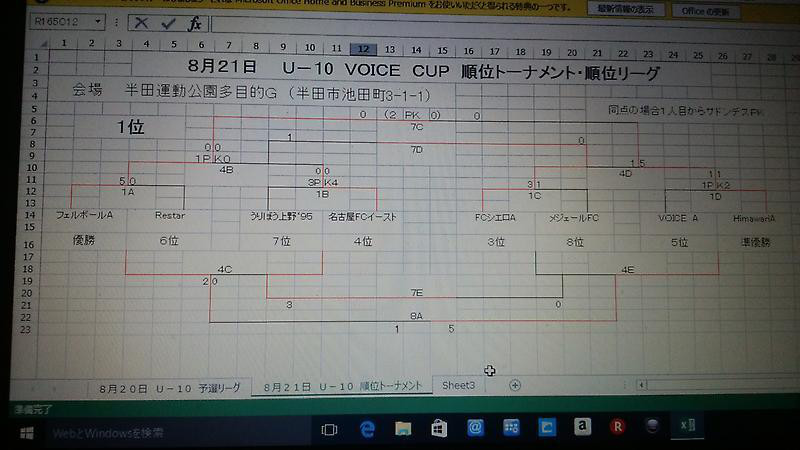The image size is (800, 450).
Task: Switch to the 8月20日 U-10 予選リーグ sheet
Action: (169, 387)
